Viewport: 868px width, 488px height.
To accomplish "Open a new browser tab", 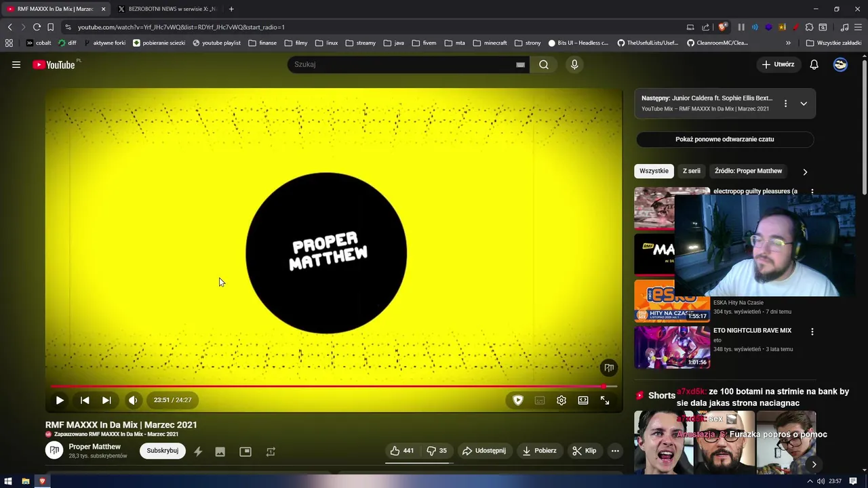I will (x=231, y=9).
